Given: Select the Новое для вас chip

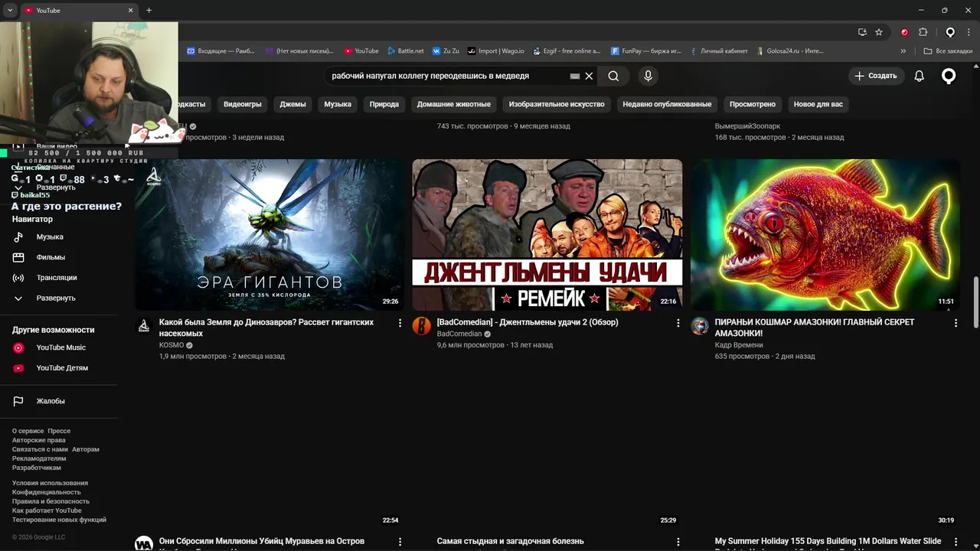Looking at the screenshot, I should click(x=818, y=104).
